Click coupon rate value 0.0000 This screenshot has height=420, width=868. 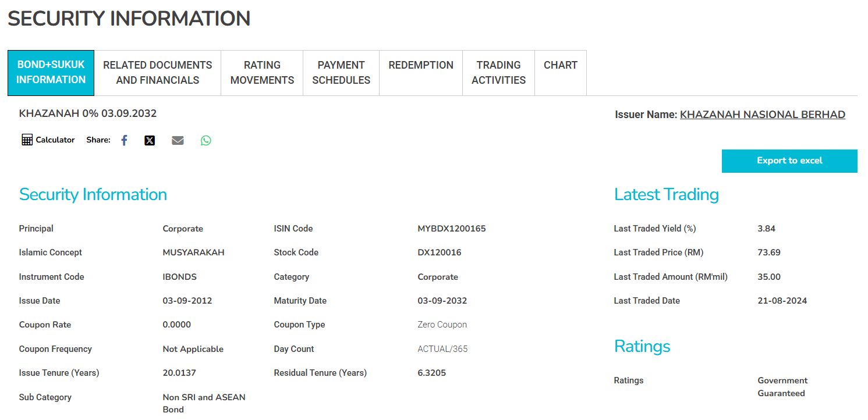coord(177,325)
